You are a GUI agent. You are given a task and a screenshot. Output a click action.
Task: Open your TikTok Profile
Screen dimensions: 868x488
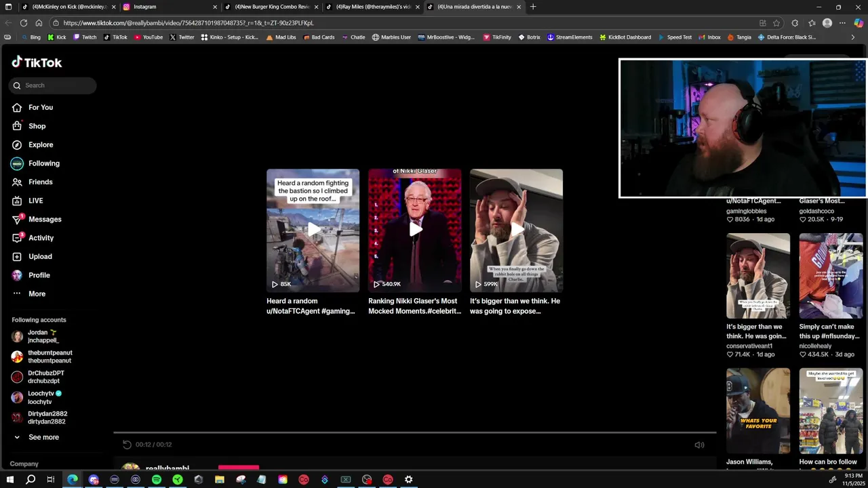pyautogui.click(x=31, y=275)
